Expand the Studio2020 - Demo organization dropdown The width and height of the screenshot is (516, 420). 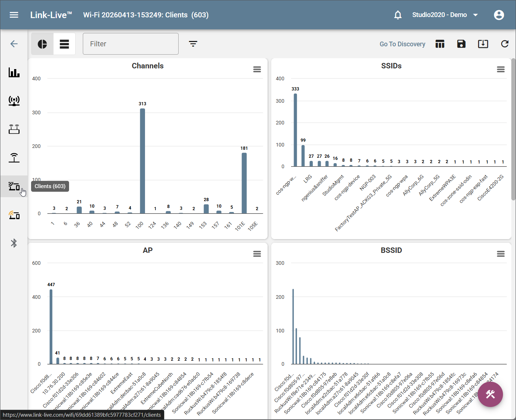445,15
